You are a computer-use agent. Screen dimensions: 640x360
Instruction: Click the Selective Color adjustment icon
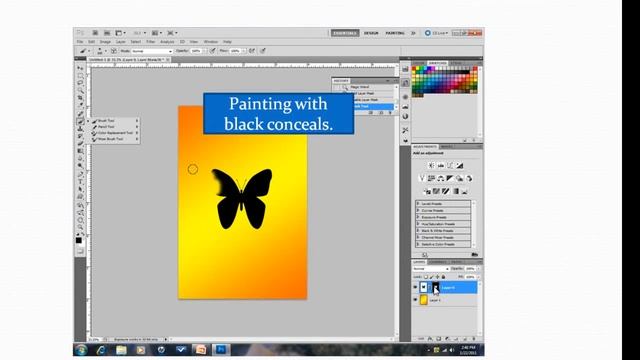(x=464, y=191)
